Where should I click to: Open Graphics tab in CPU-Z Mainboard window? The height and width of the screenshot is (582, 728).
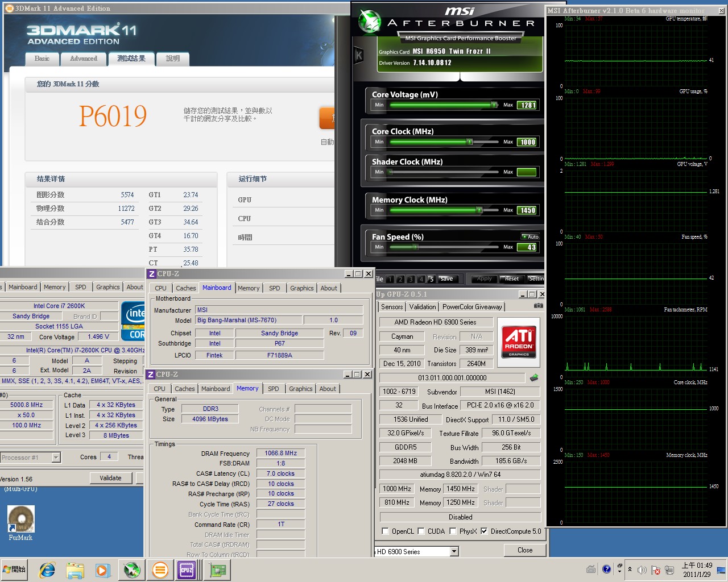[302, 288]
